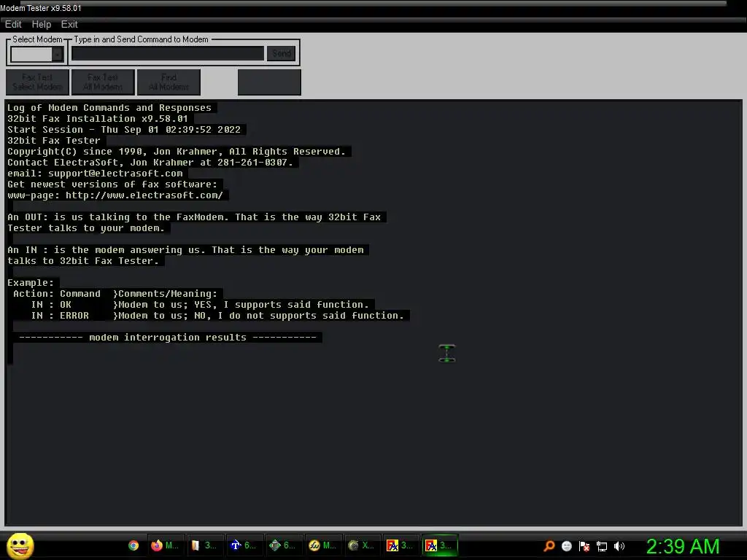
Task: Open the Help menu
Action: point(42,24)
